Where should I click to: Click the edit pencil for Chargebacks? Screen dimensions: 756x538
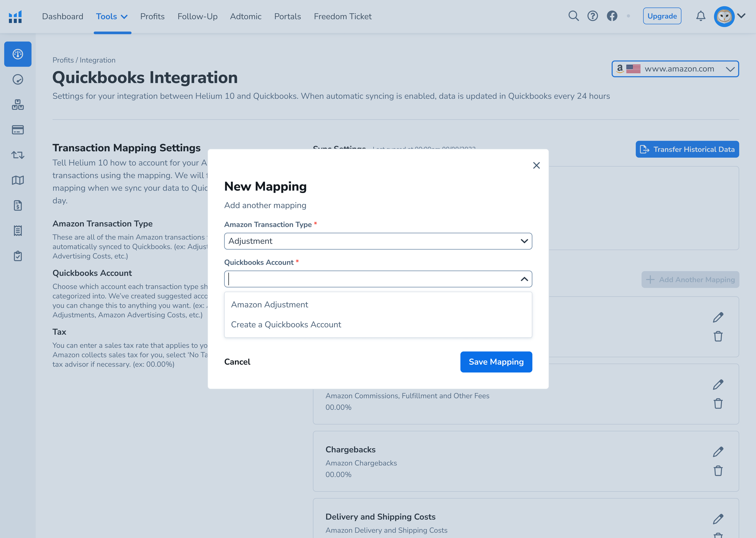click(x=718, y=452)
